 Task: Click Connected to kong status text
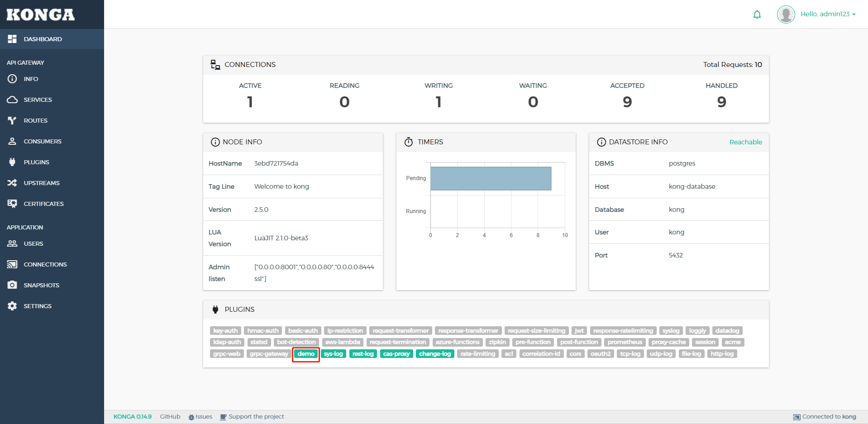click(x=825, y=417)
